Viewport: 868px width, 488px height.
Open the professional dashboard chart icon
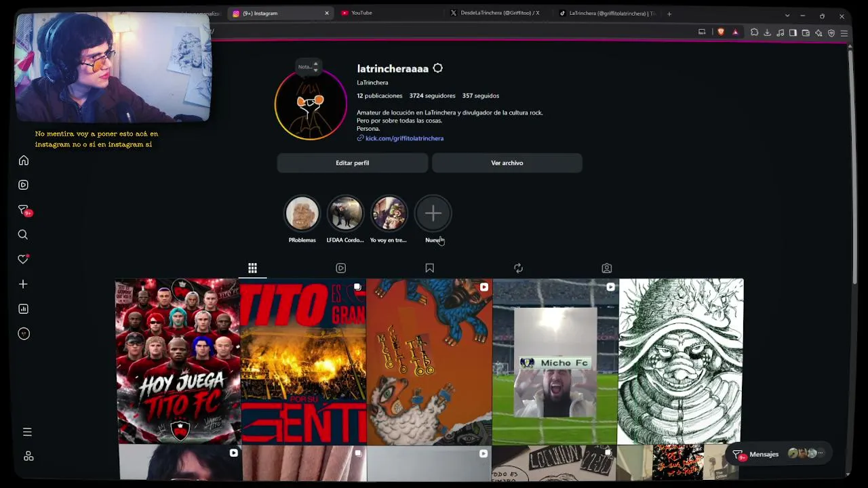(x=23, y=309)
